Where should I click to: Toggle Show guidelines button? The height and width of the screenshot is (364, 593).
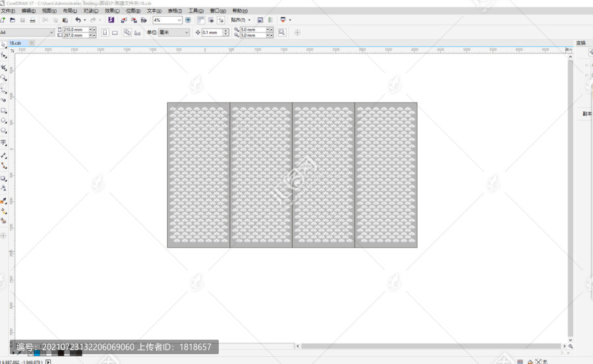pos(221,20)
